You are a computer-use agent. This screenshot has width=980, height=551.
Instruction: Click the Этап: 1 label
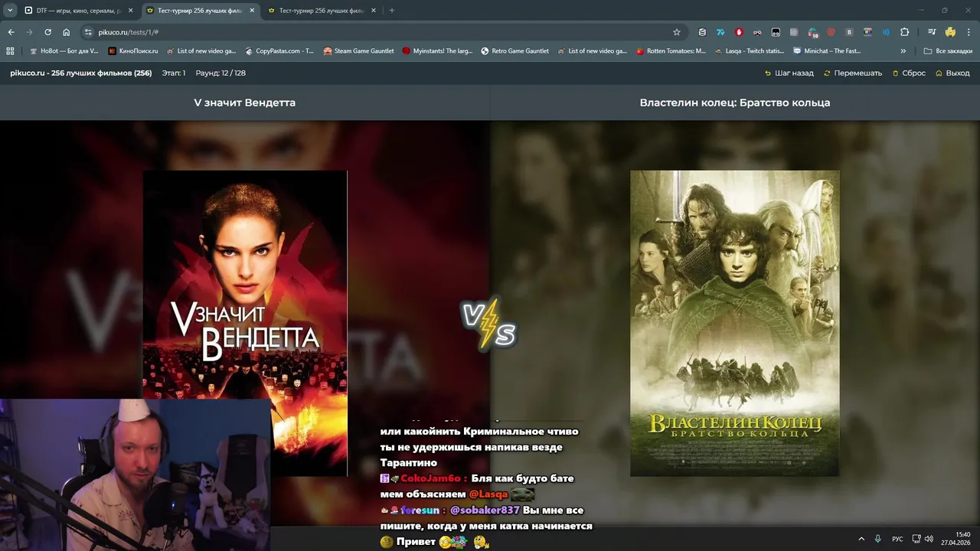pos(174,73)
